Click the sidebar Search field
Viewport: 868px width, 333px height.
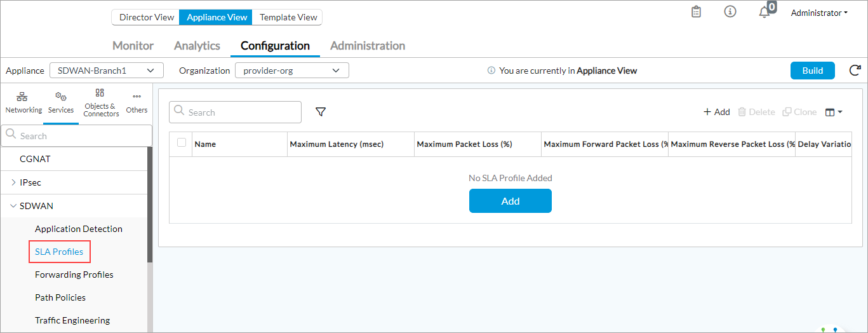point(76,135)
